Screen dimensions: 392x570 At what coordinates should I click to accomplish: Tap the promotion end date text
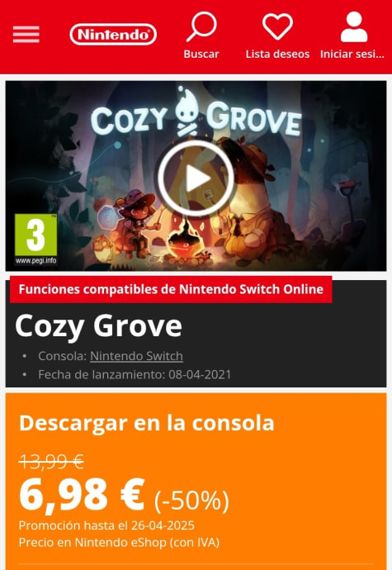tap(106, 525)
